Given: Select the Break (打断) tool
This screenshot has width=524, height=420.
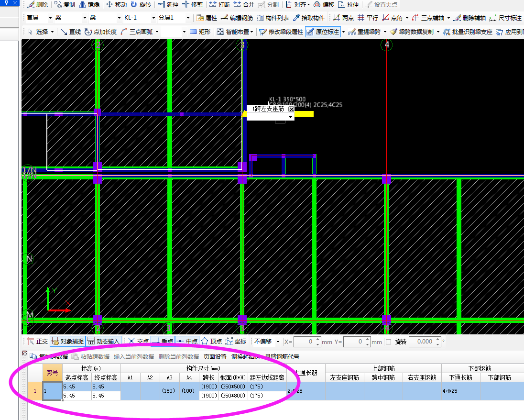Looking at the screenshot, I should pyautogui.click(x=219, y=5).
